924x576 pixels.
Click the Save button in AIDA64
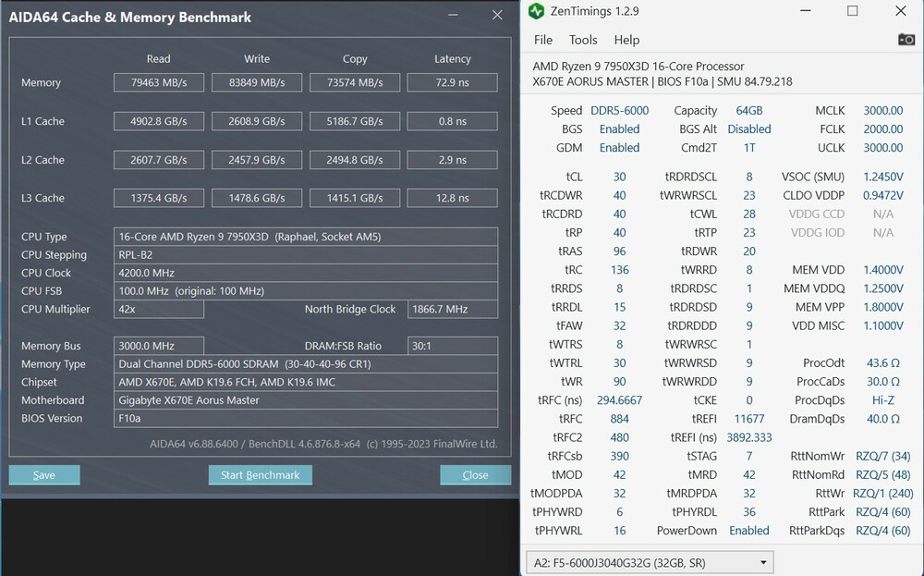click(x=44, y=475)
